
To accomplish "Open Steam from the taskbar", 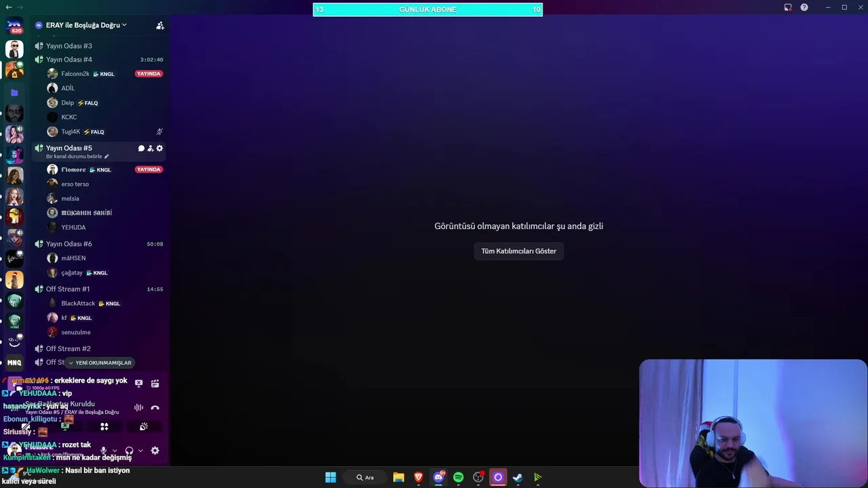I will click(x=517, y=477).
